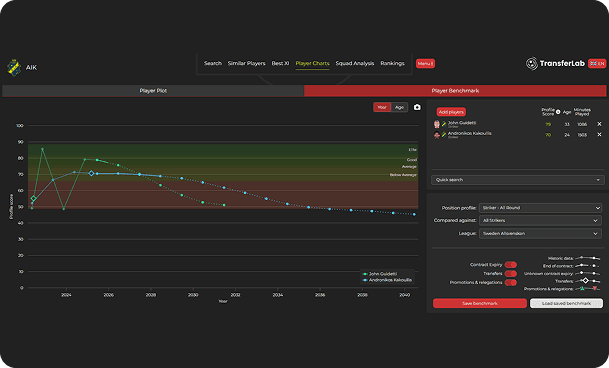
Task: Click Andronikos Kakoullis legend entry in chart
Action: coord(387,280)
